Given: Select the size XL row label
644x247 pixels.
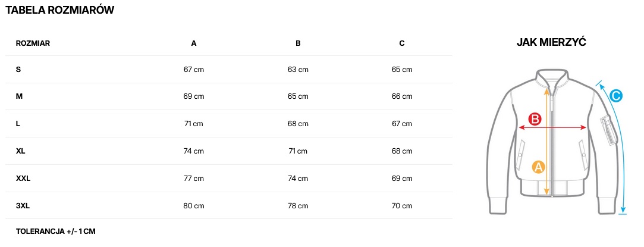Looking at the screenshot, I should [21, 151].
